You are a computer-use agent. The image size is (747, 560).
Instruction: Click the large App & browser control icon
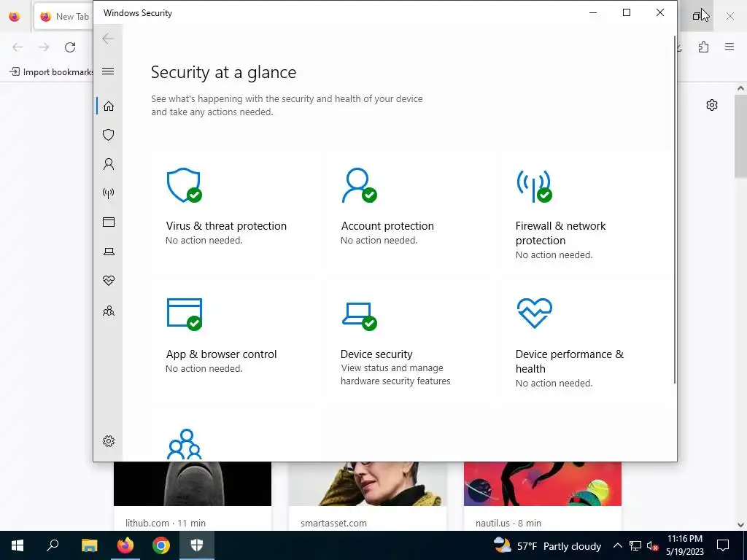coord(185,314)
